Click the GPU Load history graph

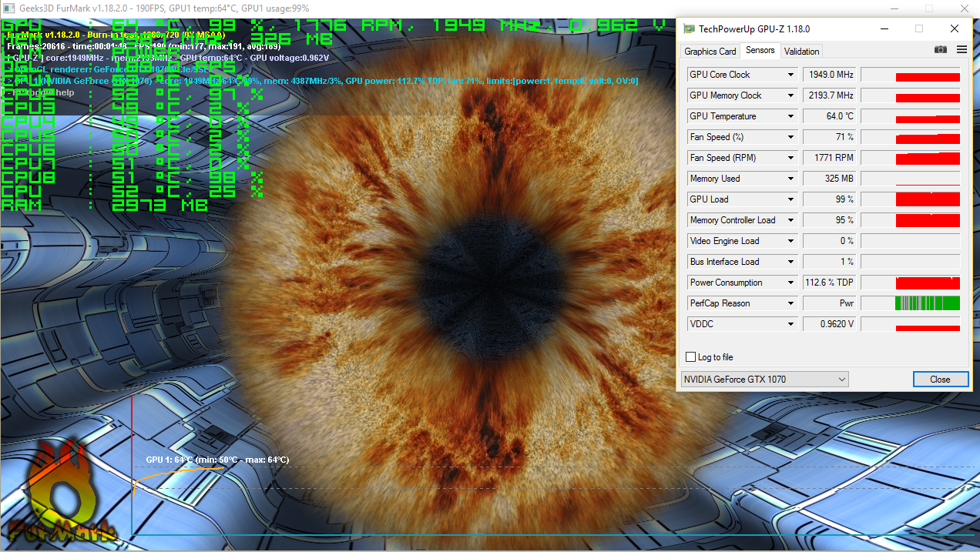tap(911, 199)
